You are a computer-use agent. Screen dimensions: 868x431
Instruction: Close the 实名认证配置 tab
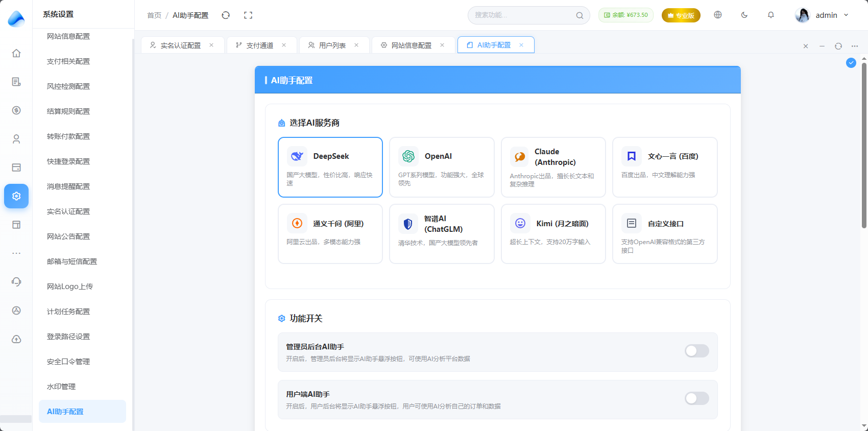[211, 45]
